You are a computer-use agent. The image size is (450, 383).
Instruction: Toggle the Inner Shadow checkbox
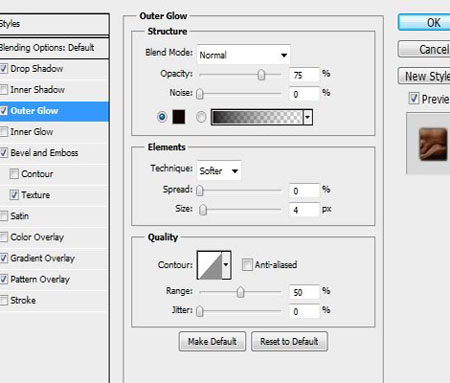[x=4, y=90]
